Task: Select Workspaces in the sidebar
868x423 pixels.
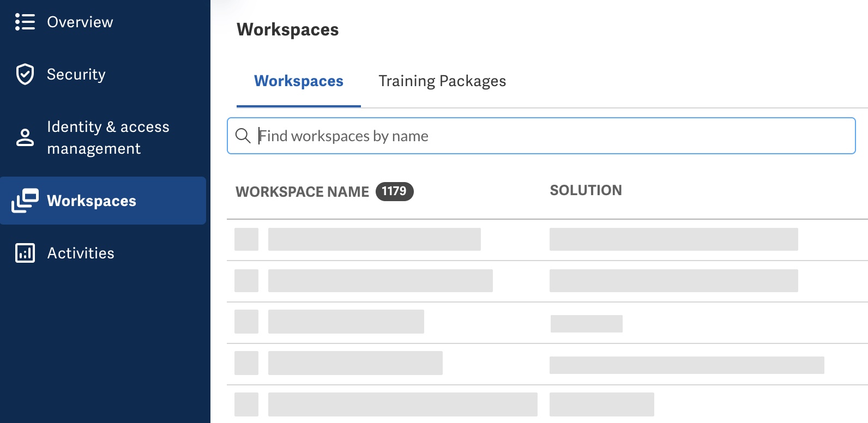Action: tap(103, 201)
